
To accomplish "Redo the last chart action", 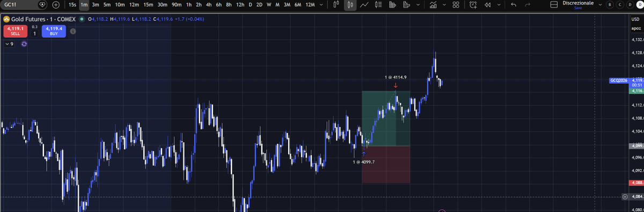I will click(528, 5).
